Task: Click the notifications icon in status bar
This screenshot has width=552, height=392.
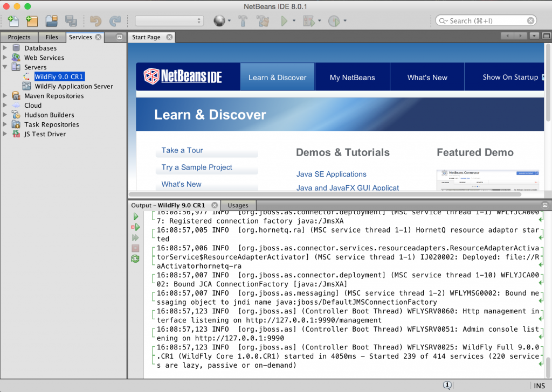Action: tap(447, 386)
